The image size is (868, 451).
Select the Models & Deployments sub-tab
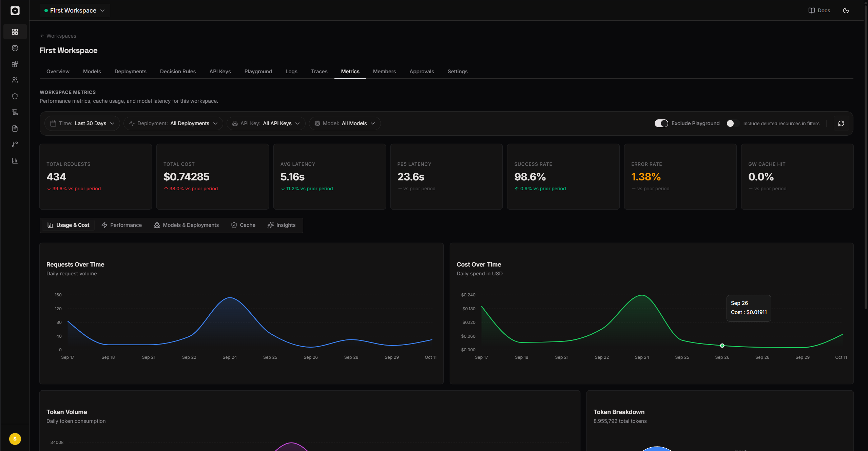pyautogui.click(x=186, y=225)
